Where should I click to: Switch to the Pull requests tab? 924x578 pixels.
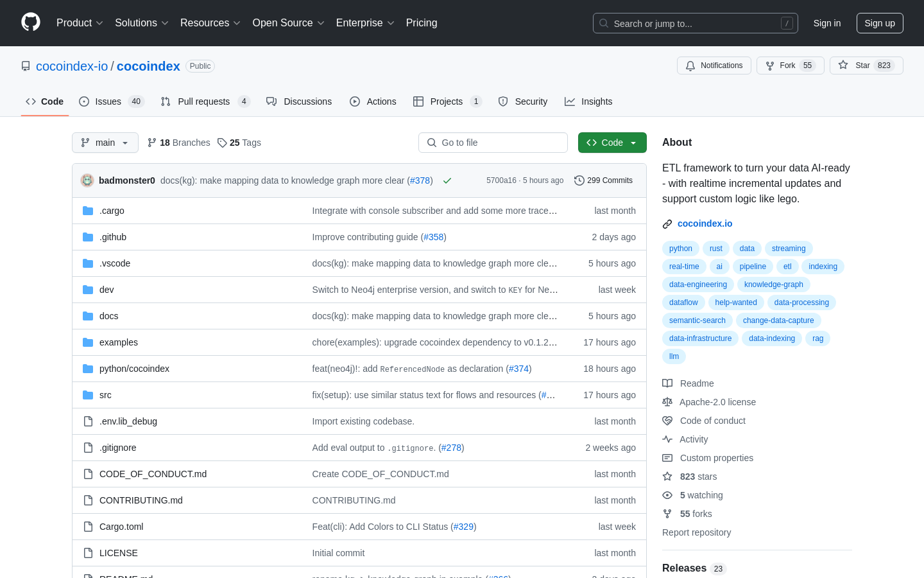[x=205, y=101]
